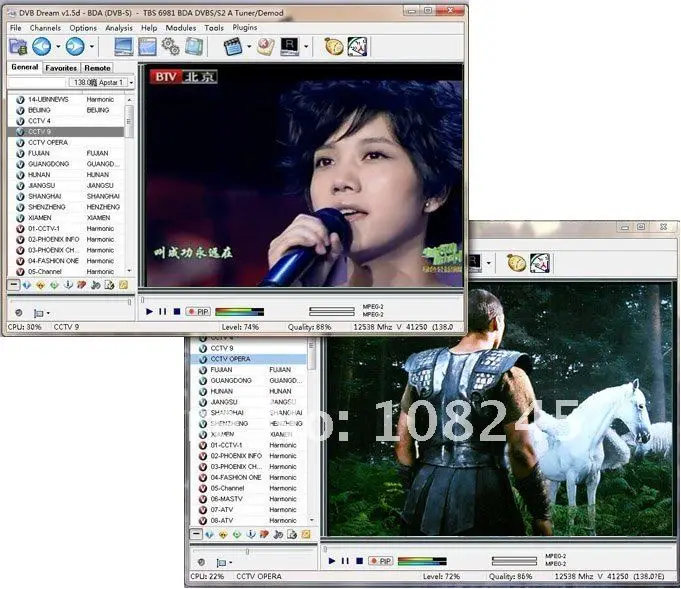Open the Analysis menu
Image resolution: width=681 pixels, height=589 pixels.
pyautogui.click(x=119, y=28)
